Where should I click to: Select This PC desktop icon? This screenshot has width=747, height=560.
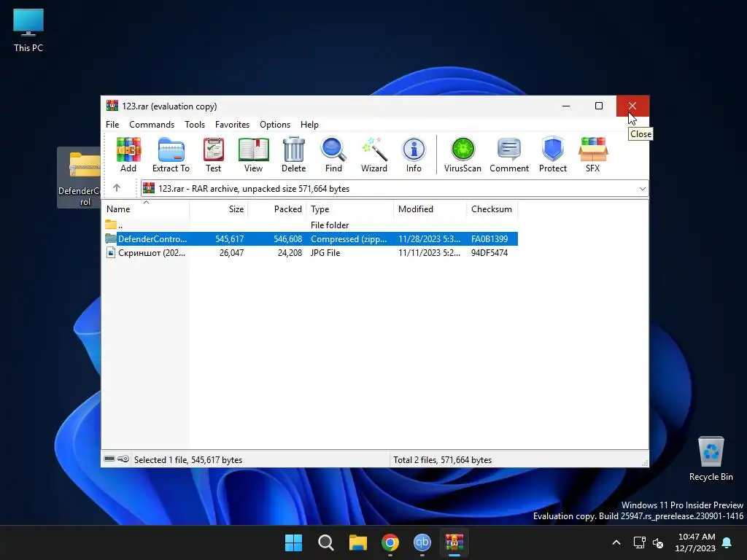28,31
